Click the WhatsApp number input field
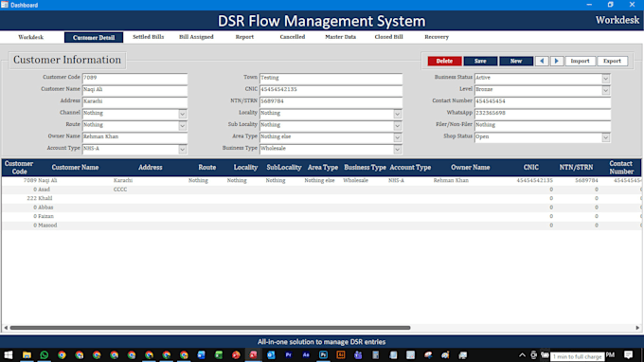 [543, 114]
